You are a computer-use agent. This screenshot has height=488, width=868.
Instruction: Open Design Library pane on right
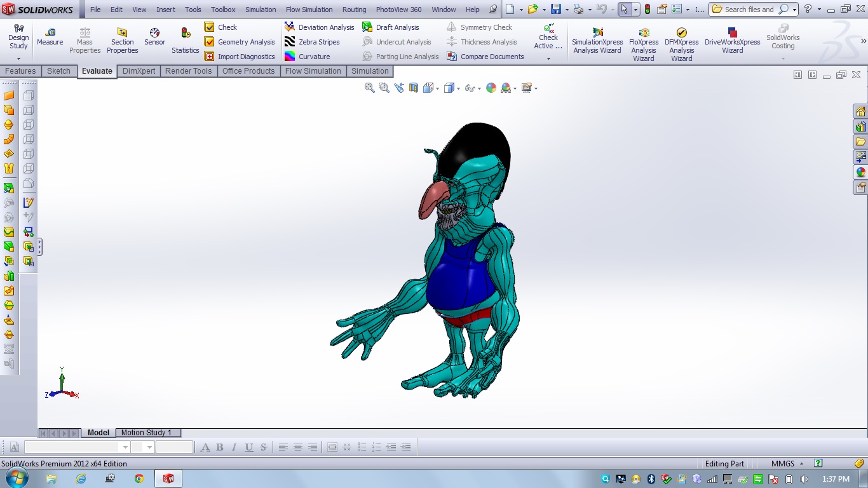click(x=860, y=126)
